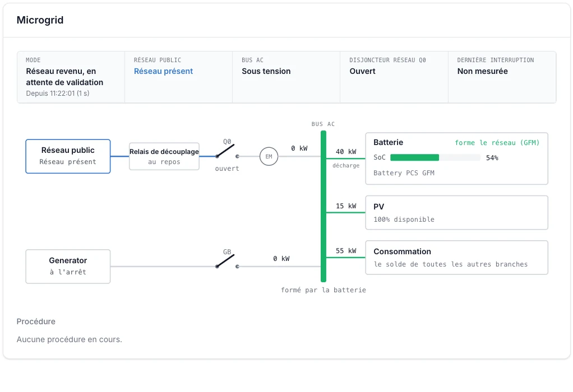The height and width of the screenshot is (392, 573).
Task: Click the 55 kW consumption branch line
Action: [346, 258]
